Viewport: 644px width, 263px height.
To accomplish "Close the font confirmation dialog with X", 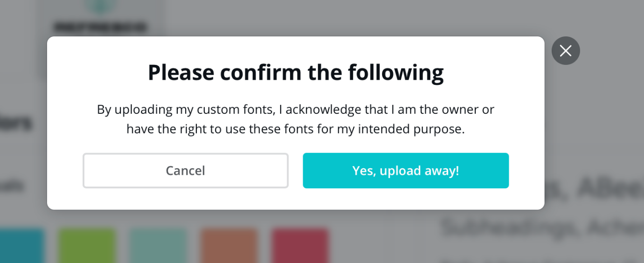I will tap(566, 51).
